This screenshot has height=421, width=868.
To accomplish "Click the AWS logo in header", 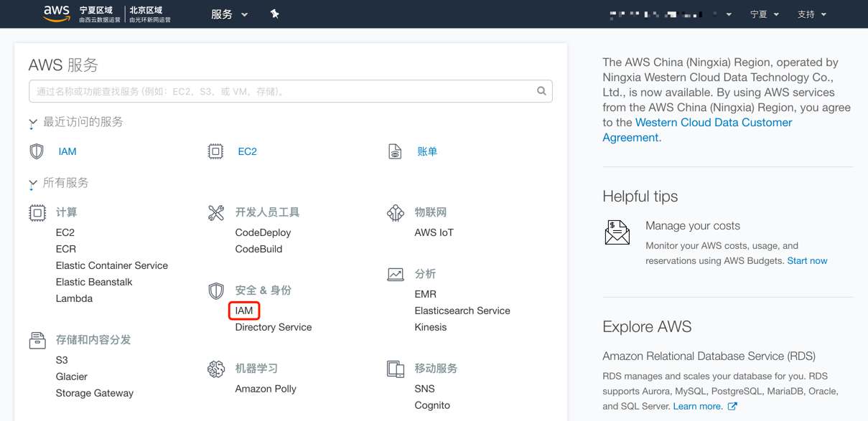I will tap(57, 14).
